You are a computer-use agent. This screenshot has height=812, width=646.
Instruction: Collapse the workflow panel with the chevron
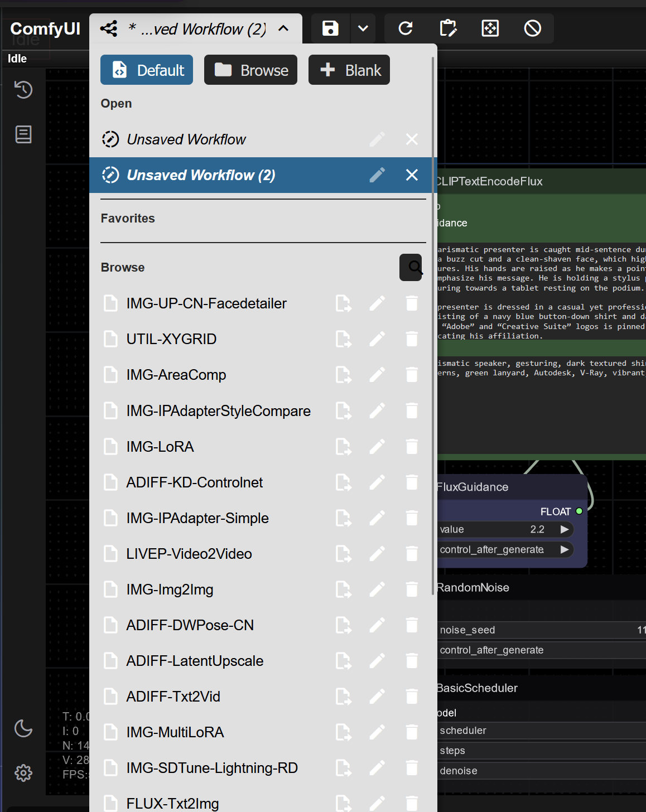coord(283,28)
